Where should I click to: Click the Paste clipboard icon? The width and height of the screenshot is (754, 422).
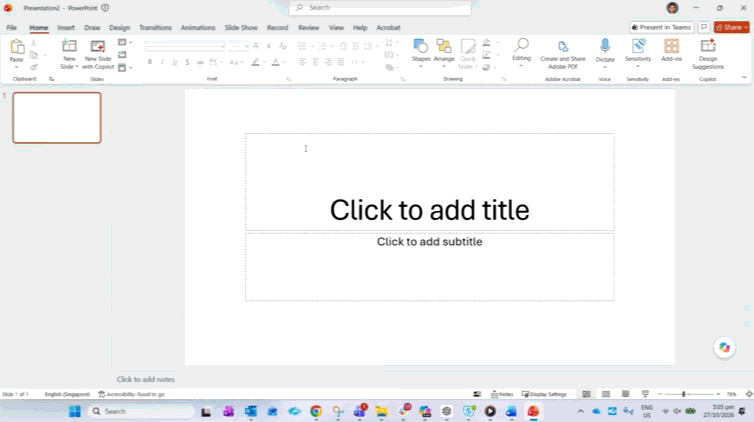pos(16,47)
